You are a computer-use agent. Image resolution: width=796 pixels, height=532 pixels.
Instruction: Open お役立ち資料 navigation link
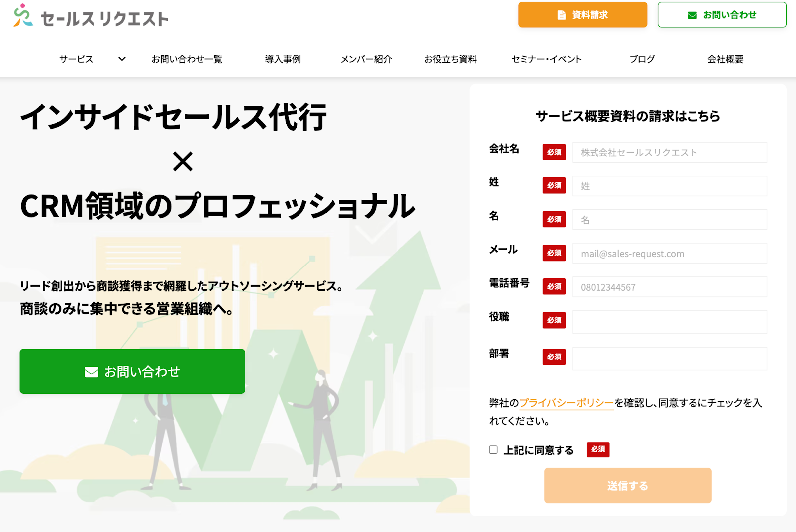(450, 59)
